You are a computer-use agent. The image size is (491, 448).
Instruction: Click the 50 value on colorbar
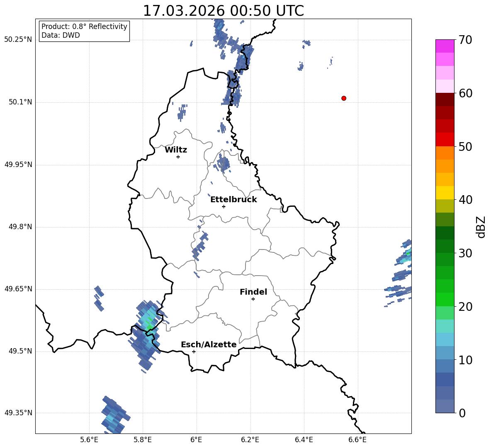coord(465,147)
